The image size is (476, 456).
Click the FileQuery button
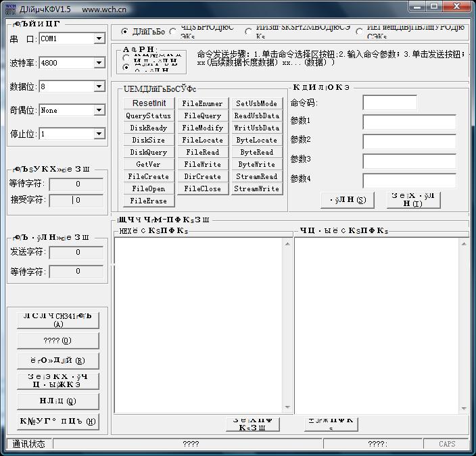coord(203,116)
